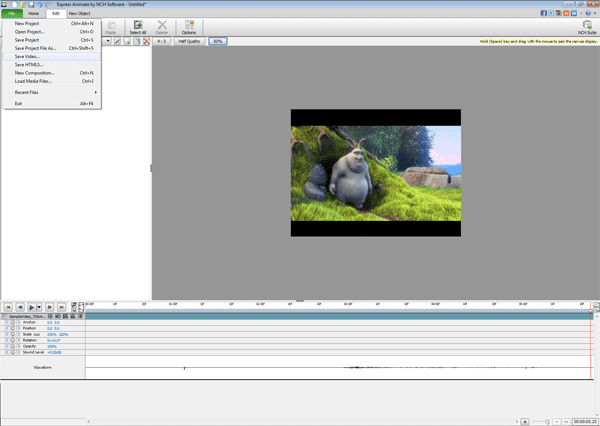The width and height of the screenshot is (600, 426).
Task: Open the NCH Suite toolbar icon
Action: [587, 27]
